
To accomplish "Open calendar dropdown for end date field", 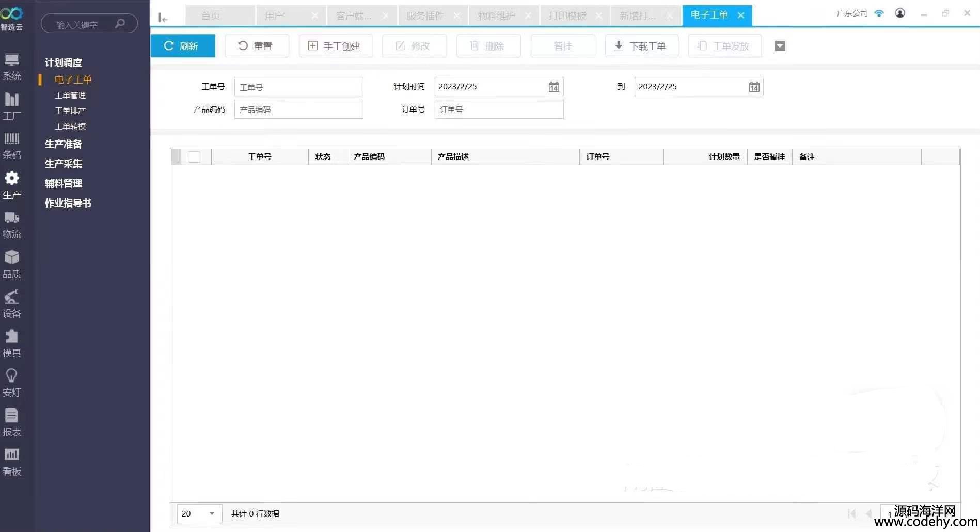I will click(754, 87).
